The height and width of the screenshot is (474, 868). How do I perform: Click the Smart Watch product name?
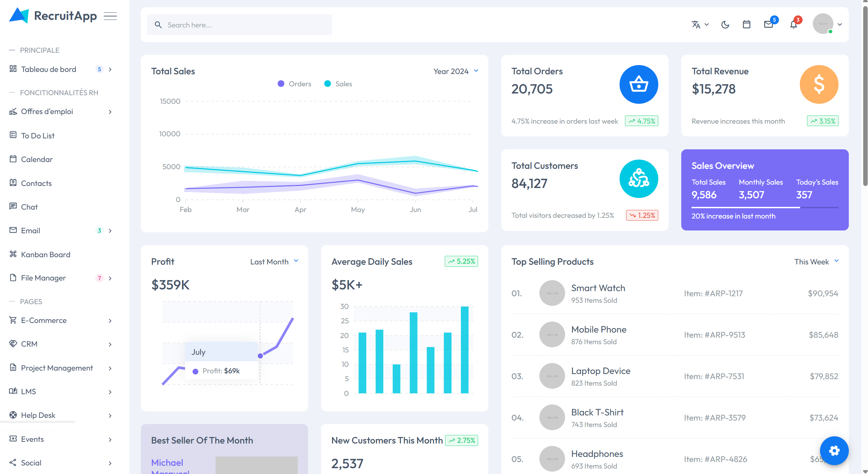(598, 288)
